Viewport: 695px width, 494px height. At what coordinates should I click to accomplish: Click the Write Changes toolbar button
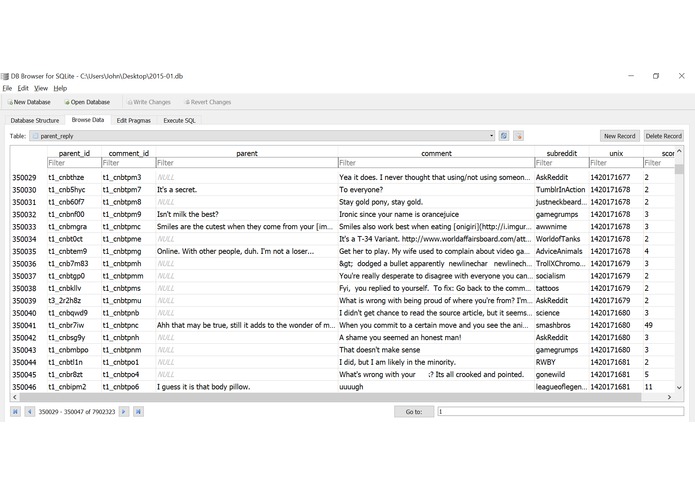149,102
